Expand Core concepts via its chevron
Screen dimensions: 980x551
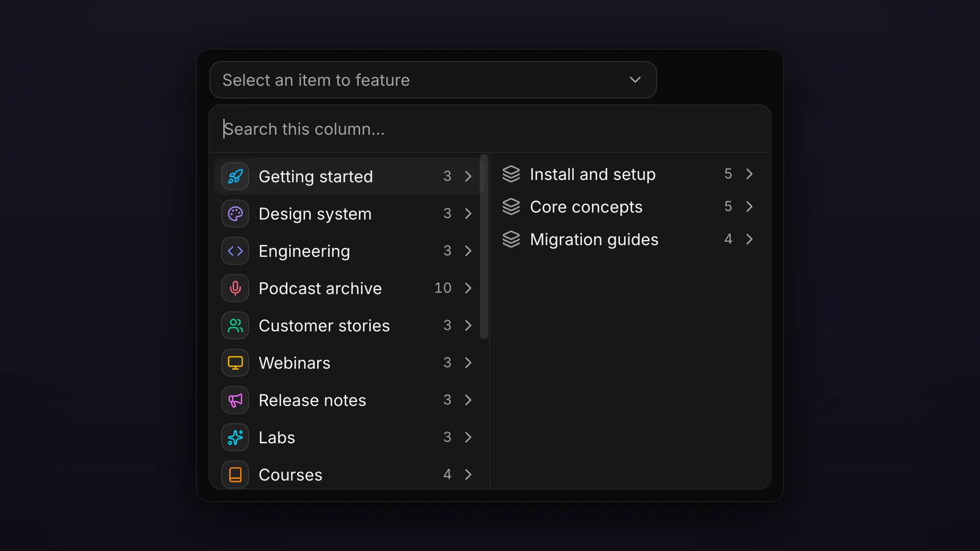pos(749,207)
